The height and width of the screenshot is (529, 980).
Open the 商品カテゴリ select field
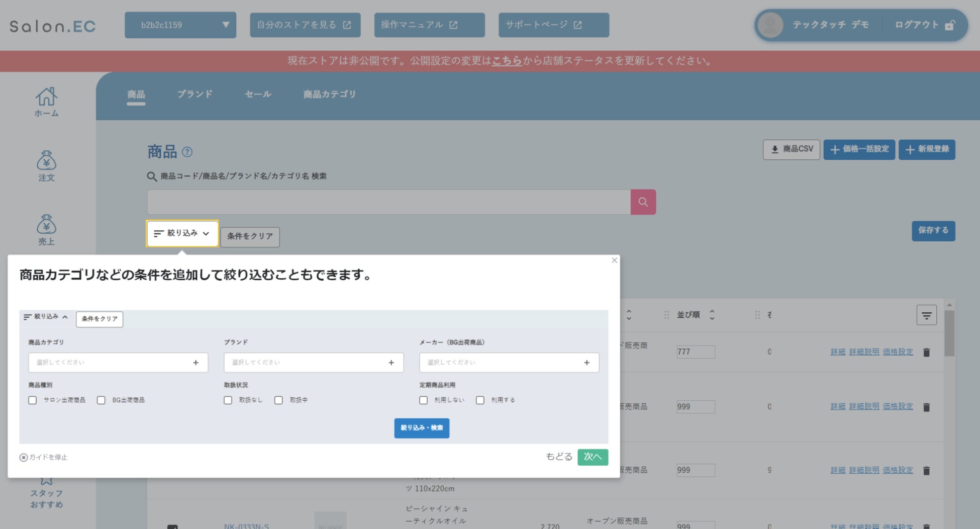click(118, 363)
